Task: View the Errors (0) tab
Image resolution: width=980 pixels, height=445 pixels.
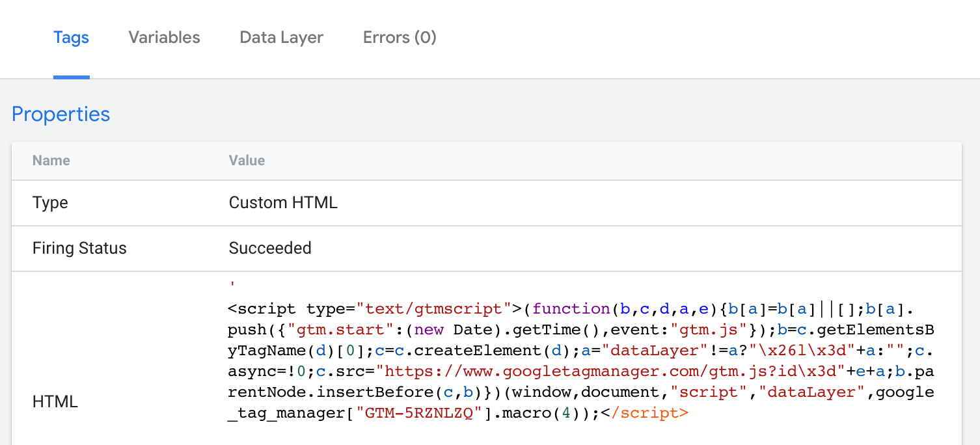Action: click(x=400, y=38)
